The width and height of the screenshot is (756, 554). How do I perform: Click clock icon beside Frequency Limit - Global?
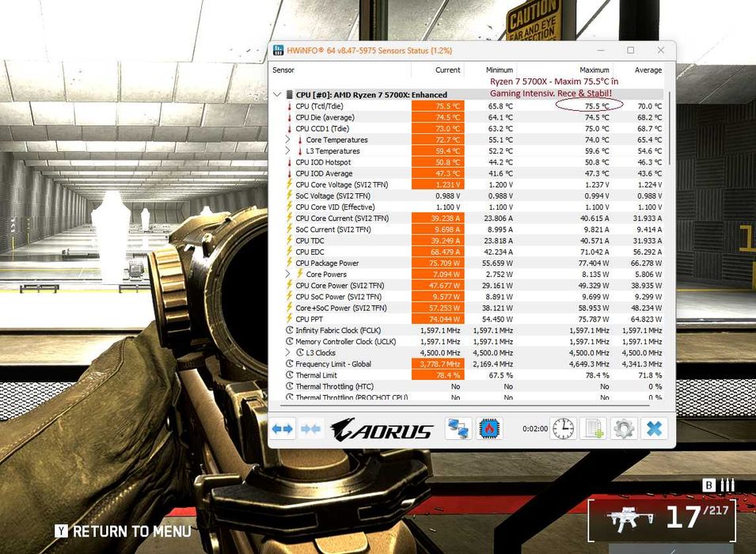coord(289,364)
